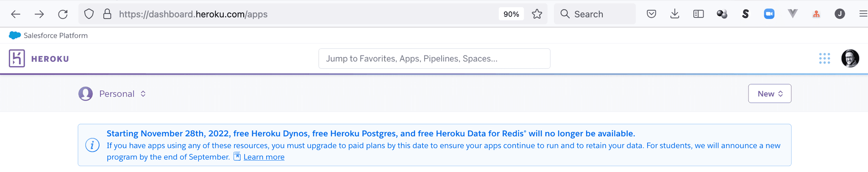Click the browser Search box
The width and height of the screenshot is (868, 172).
pyautogui.click(x=595, y=14)
